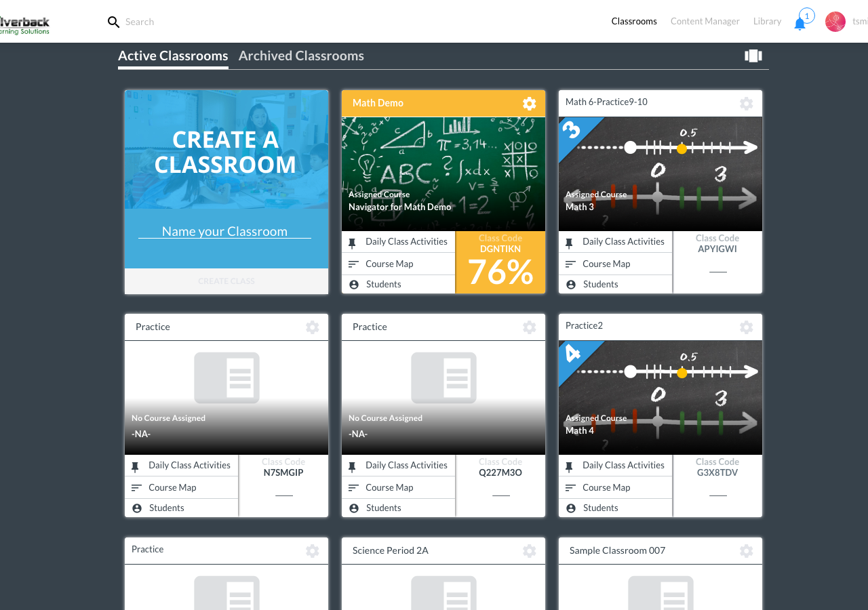This screenshot has width=868, height=610.
Task: Click the Name your Classroom field
Action: pyautogui.click(x=224, y=232)
